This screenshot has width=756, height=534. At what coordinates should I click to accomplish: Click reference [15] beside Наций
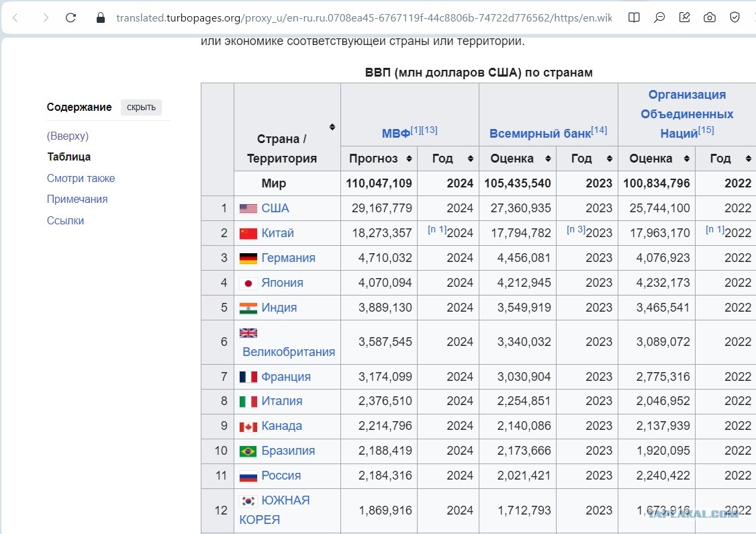(706, 130)
